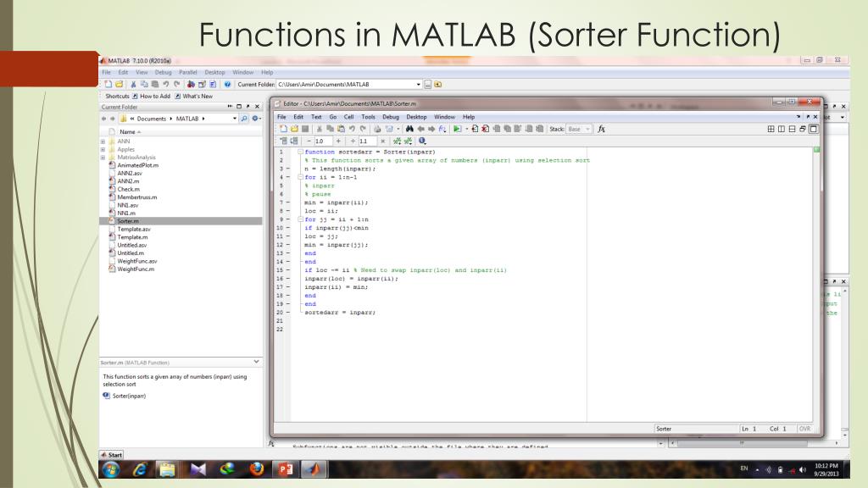Click go up one folder icon
This screenshot has height=488, width=868.
(x=438, y=85)
